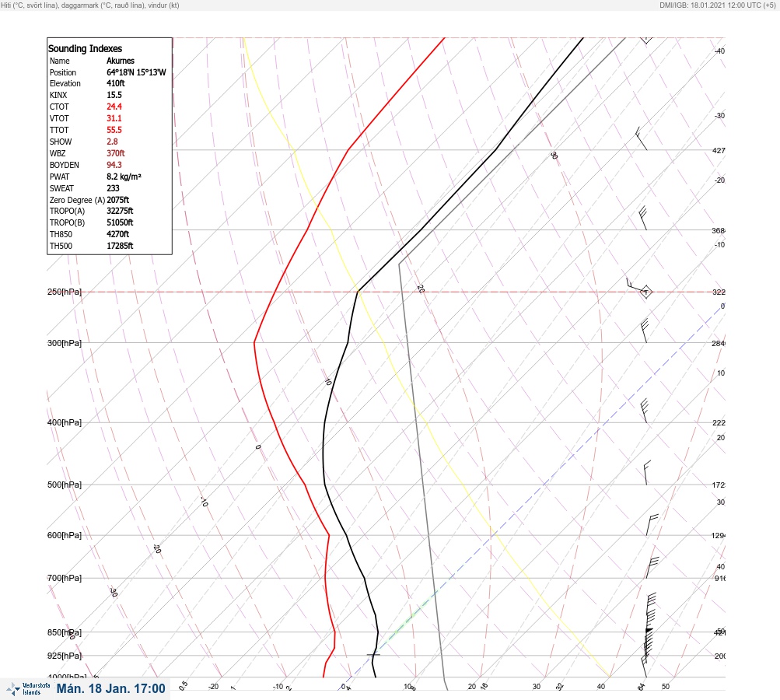Click the TH850 value '4270ft'
This screenshot has height=700, width=780.
tap(118, 234)
